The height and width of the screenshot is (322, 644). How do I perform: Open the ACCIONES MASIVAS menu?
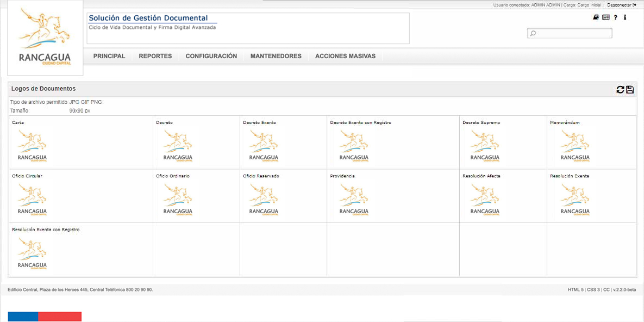click(x=346, y=57)
